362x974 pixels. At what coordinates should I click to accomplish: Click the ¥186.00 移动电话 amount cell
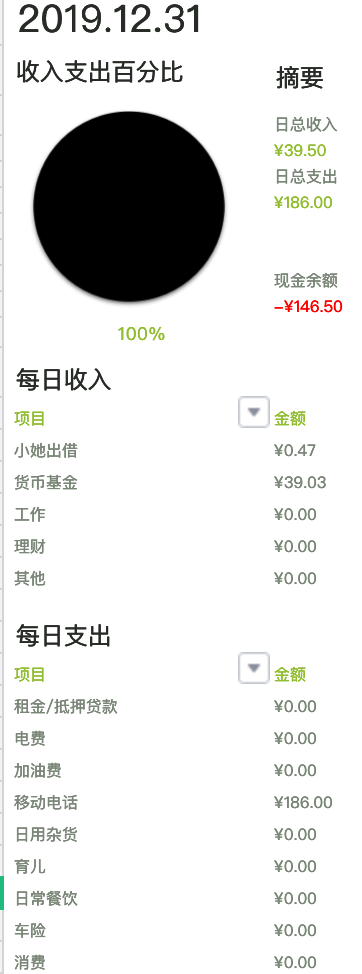pos(303,803)
